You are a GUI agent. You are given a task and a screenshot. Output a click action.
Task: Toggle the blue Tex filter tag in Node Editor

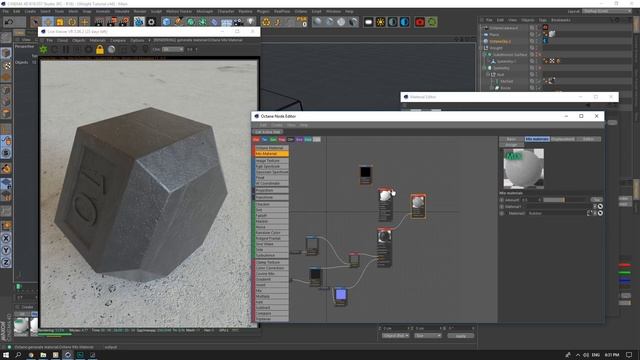point(264,139)
